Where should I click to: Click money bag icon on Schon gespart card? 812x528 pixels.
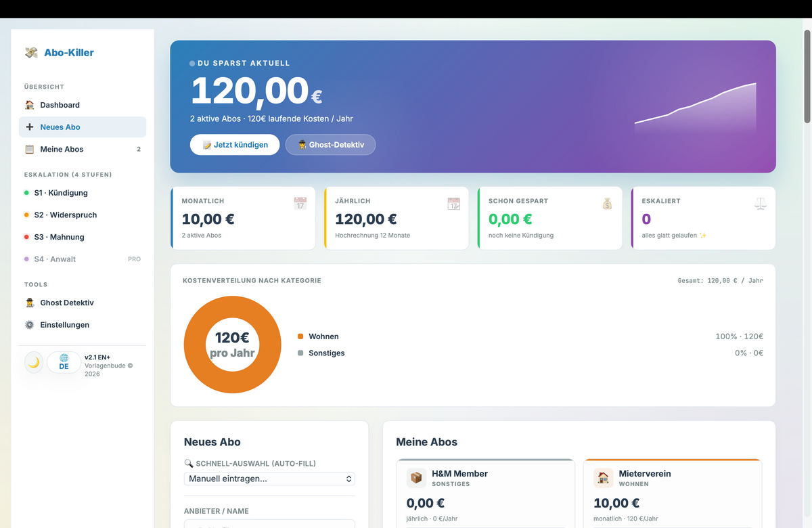tap(607, 203)
